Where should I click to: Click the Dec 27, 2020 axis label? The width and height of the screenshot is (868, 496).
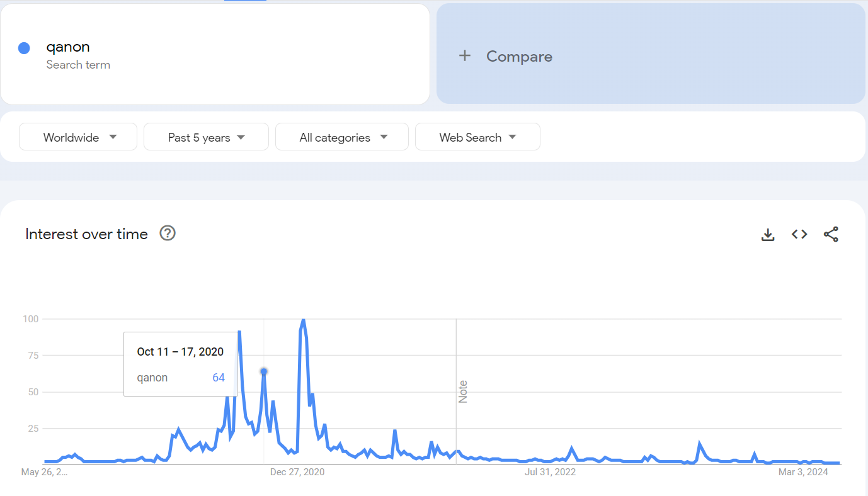(297, 471)
